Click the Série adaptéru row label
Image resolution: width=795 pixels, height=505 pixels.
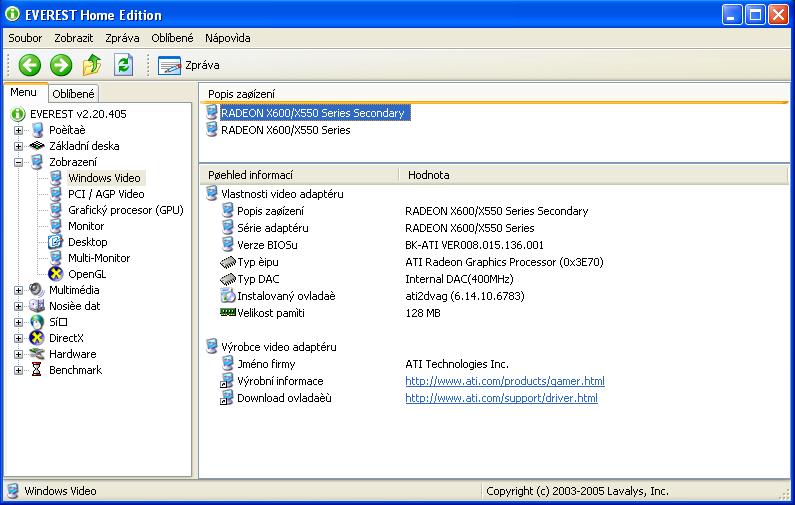(x=273, y=228)
